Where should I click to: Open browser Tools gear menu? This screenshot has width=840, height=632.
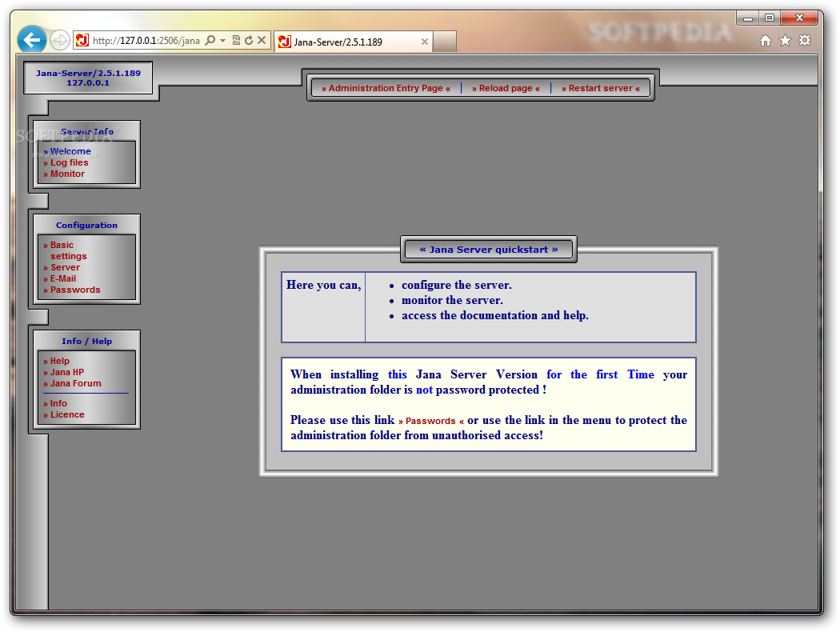point(805,41)
